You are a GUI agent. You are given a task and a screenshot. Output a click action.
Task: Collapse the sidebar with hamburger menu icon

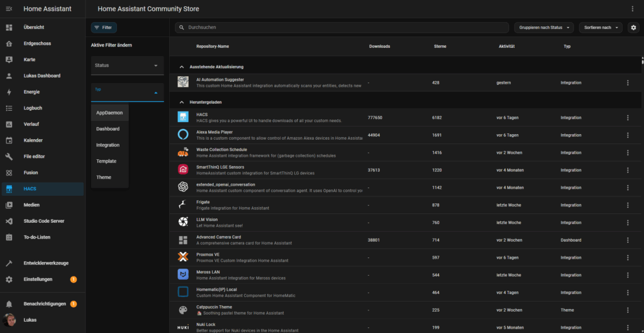(x=9, y=9)
